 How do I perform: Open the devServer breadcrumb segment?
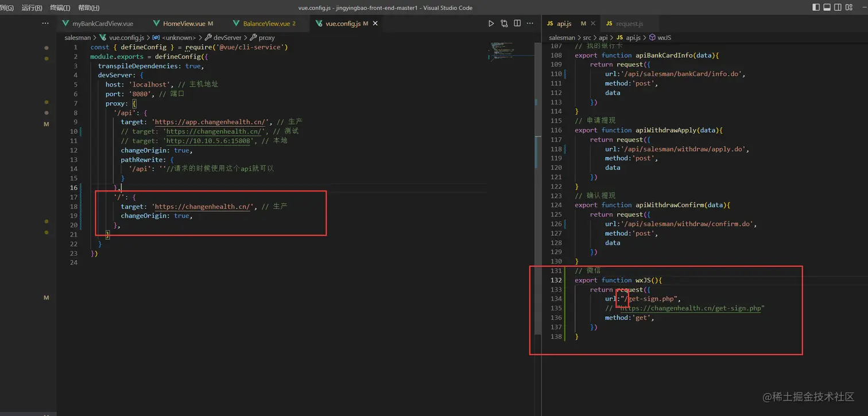click(x=227, y=37)
